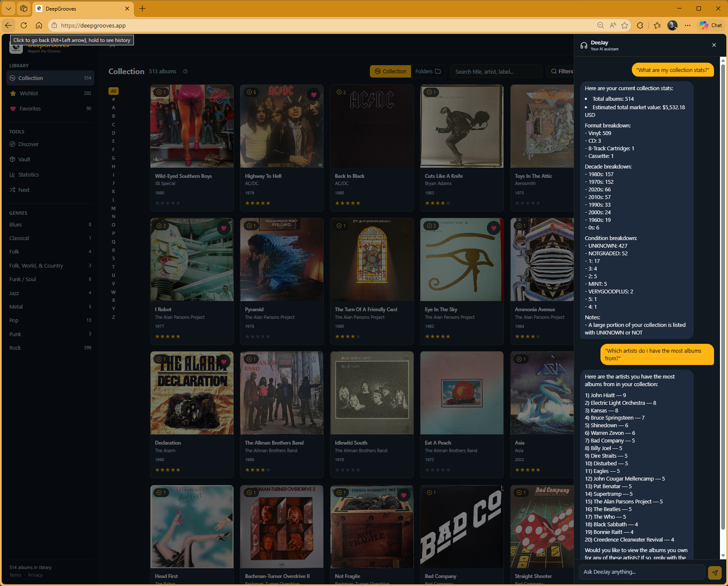The width and height of the screenshot is (728, 586).
Task: Send message to DeeJay
Action: point(715,572)
